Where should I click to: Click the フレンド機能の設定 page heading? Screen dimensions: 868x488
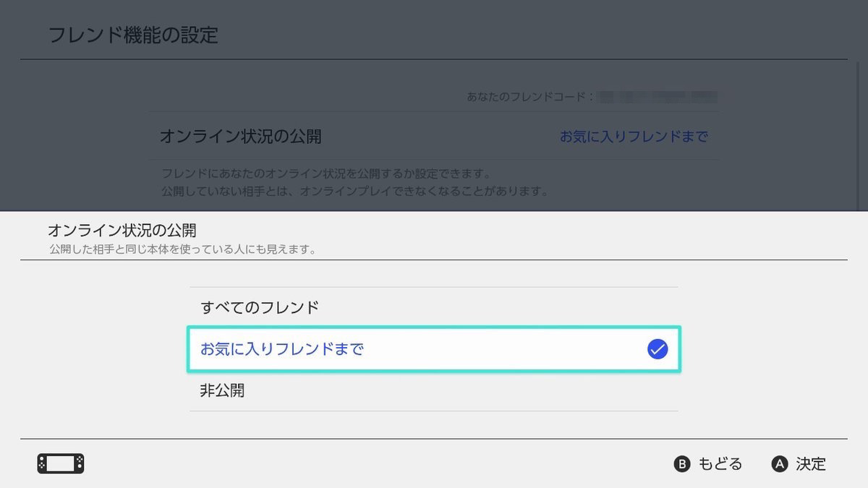[x=133, y=35]
